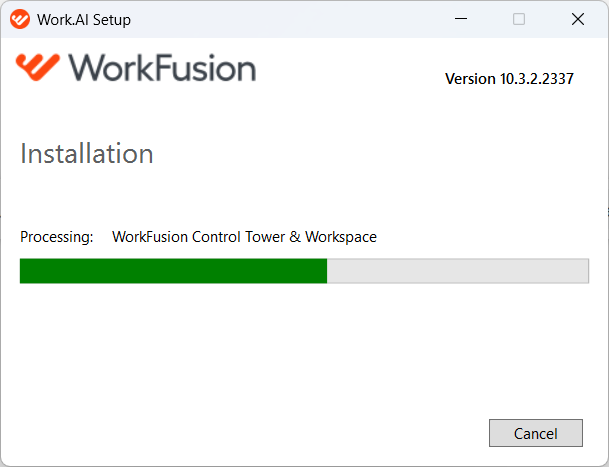This screenshot has width=609, height=467.
Task: Click the ampersand in the component name
Action: [295, 237]
